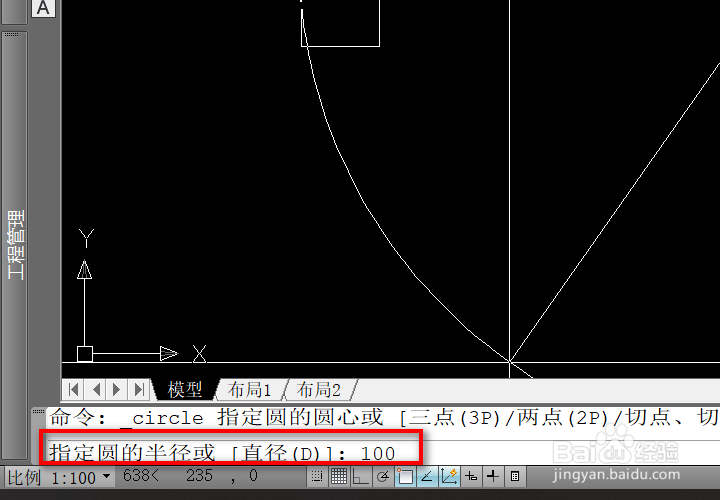Viewport: 720px width, 500px height.
Task: Go to previous layout tab arrow
Action: pos(96,390)
